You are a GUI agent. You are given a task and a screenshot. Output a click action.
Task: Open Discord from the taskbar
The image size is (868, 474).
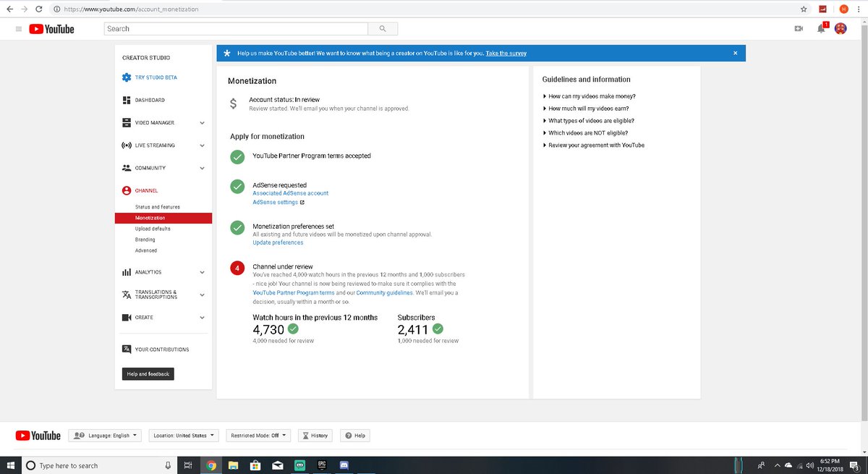point(345,465)
